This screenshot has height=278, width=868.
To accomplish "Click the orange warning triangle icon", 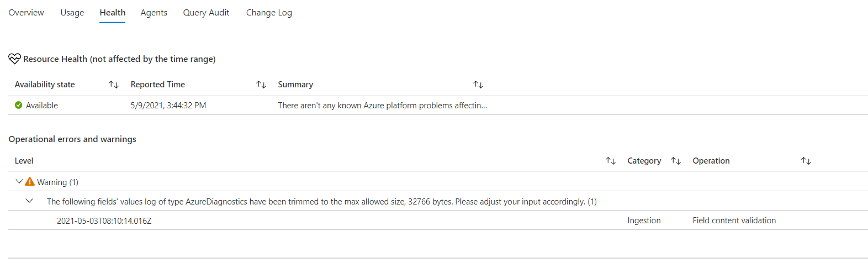I will tap(30, 182).
